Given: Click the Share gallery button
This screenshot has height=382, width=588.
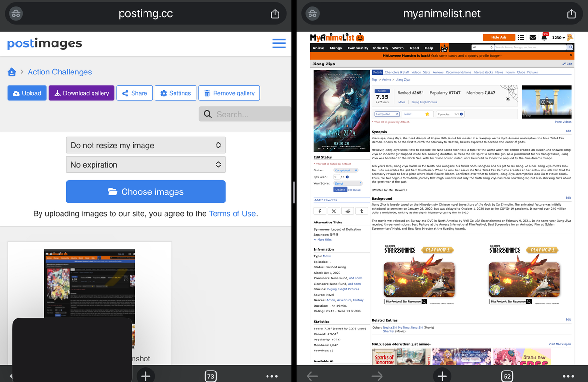Looking at the screenshot, I should point(134,93).
